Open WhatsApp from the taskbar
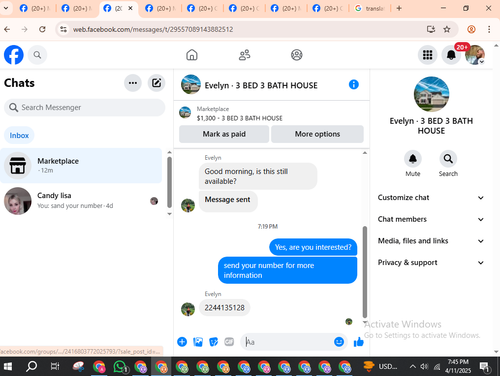The image size is (500, 376). [x=120, y=367]
